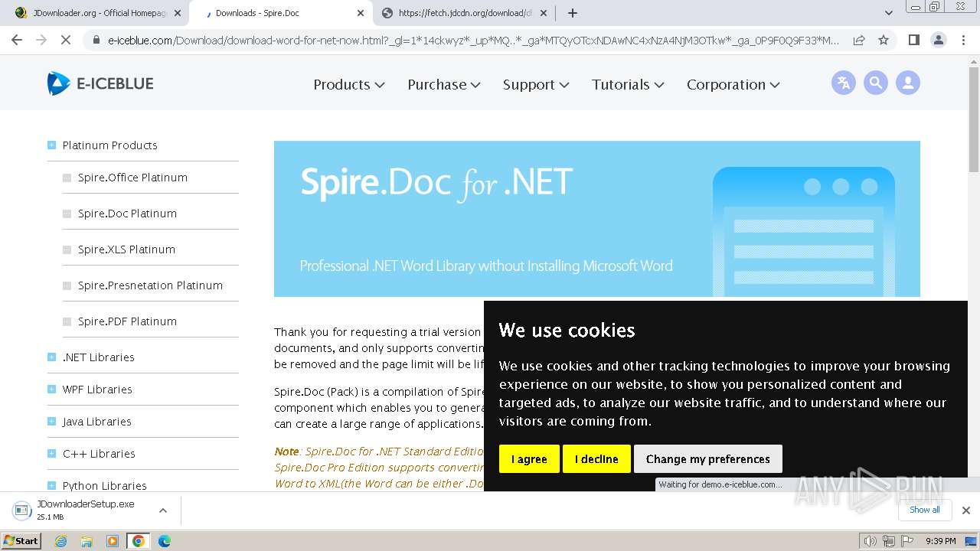The width and height of the screenshot is (980, 551).
Task: Open JDownloaderSetup.exe download options arrow
Action: [x=162, y=510]
